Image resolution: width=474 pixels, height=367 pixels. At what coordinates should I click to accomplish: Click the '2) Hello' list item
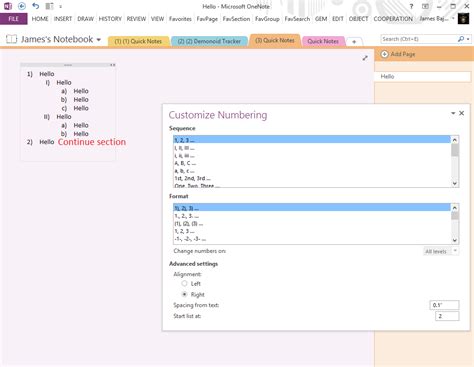[41, 142]
